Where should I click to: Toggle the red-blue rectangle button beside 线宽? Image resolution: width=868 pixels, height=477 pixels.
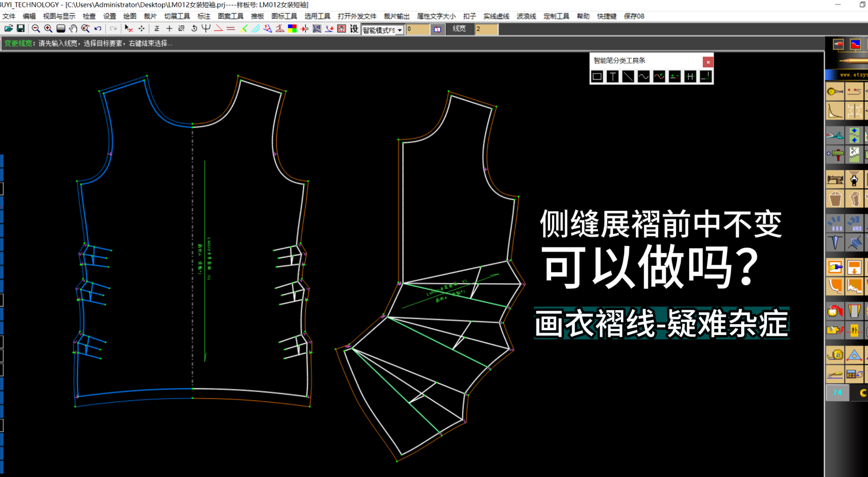click(x=438, y=29)
